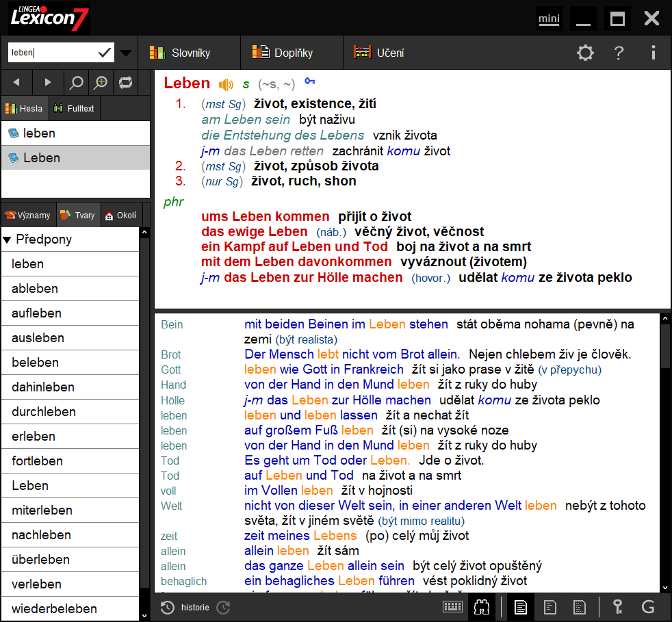Switch to the Fulltext tab

74,108
